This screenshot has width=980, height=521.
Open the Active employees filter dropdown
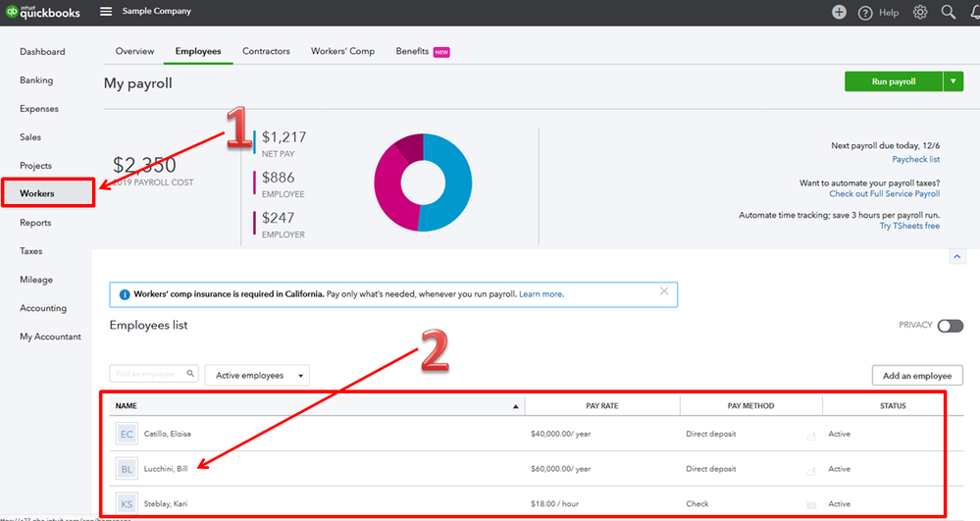257,375
